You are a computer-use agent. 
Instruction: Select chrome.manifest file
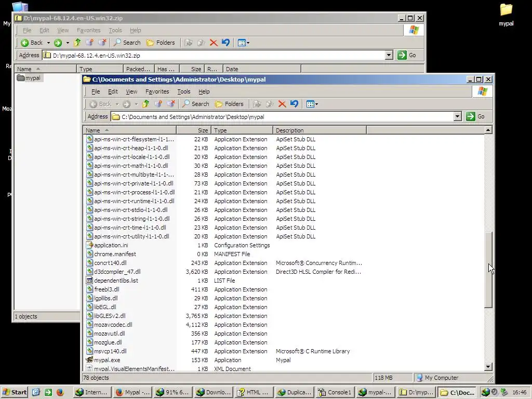click(111, 254)
